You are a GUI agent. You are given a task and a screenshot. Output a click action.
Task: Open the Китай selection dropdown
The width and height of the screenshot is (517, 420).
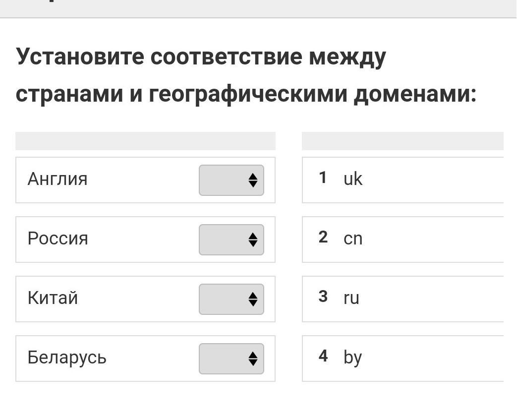(231, 299)
